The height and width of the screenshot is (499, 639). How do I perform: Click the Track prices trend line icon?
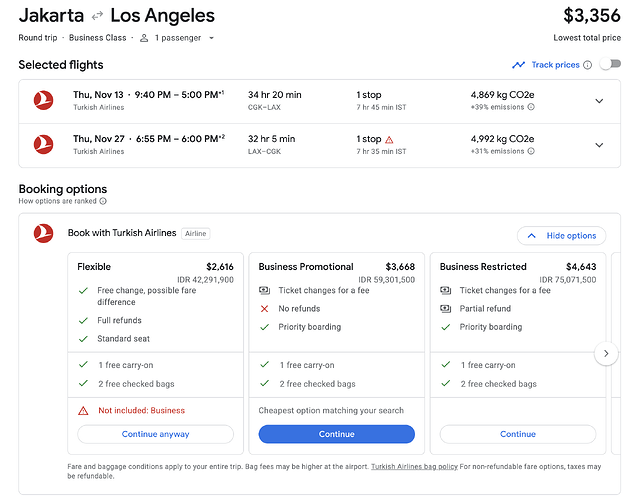tap(518, 65)
